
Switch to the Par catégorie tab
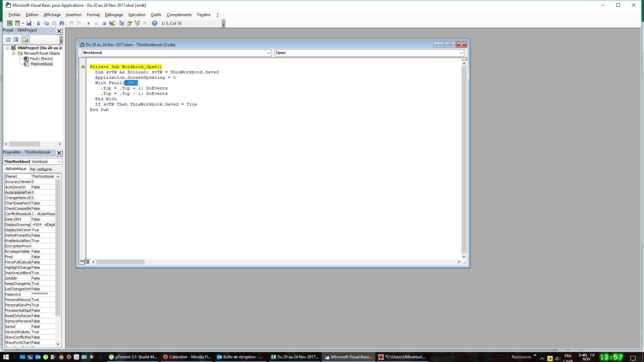pyautogui.click(x=41, y=169)
